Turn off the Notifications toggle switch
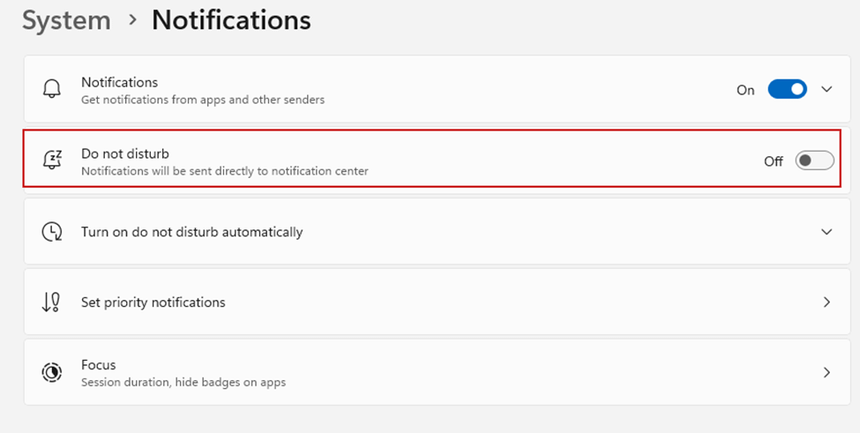Screen dimensions: 860x433 (x=787, y=89)
